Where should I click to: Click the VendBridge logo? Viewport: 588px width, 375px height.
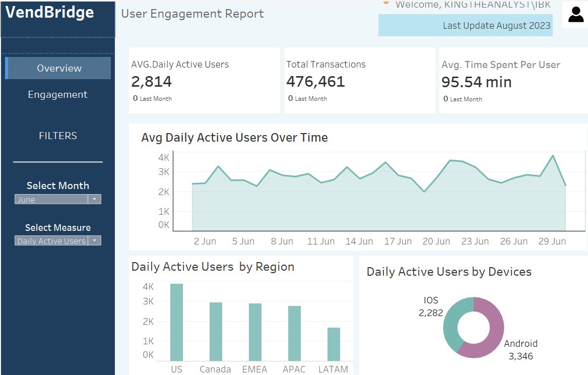(x=49, y=12)
